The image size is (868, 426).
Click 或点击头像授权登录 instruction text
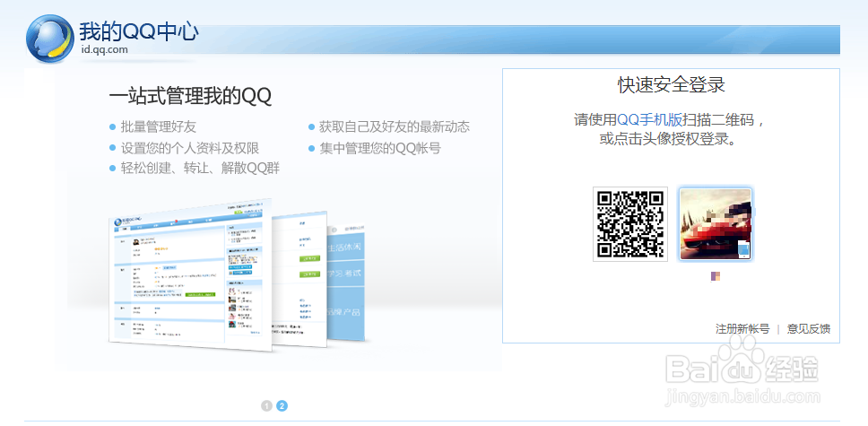pyautogui.click(x=671, y=138)
